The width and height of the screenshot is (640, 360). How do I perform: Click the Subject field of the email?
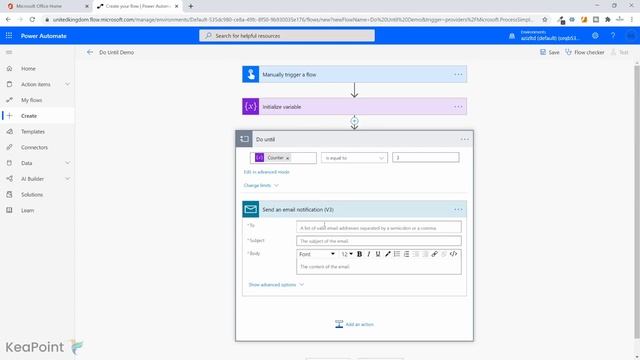coord(379,241)
